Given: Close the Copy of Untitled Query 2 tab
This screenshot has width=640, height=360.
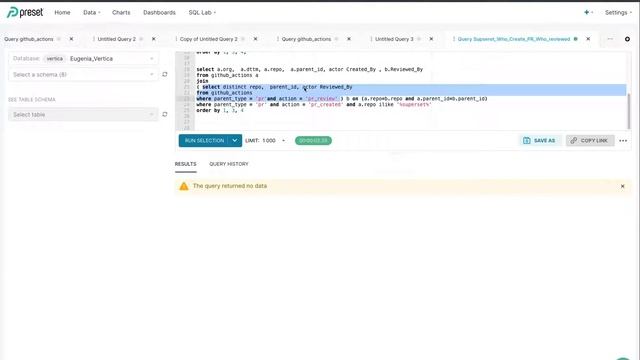Looking at the screenshot, I should click(256, 39).
